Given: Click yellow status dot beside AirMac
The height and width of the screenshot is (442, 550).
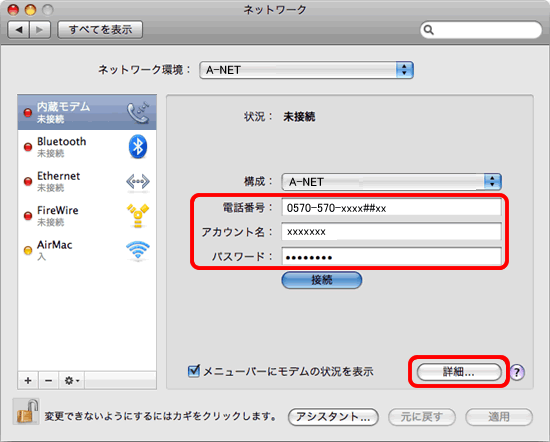Looking at the screenshot, I should point(28,250).
